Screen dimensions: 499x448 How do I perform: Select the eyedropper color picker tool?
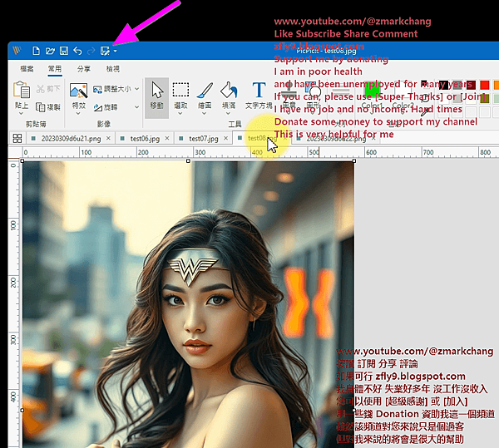click(x=425, y=111)
